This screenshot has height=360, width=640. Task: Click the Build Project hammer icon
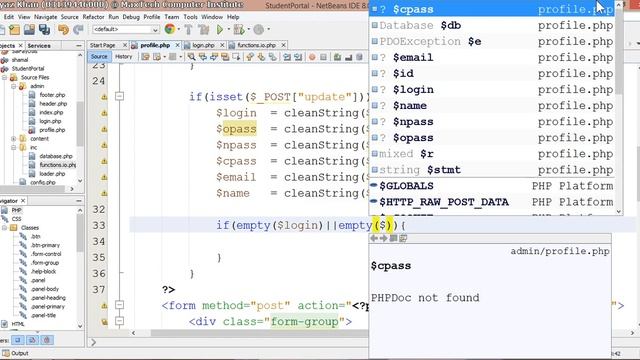point(188,29)
